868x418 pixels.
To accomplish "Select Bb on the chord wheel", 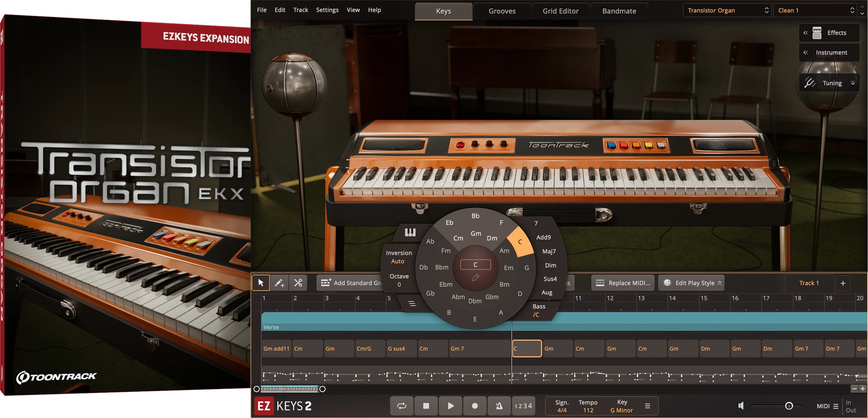I will tap(475, 216).
